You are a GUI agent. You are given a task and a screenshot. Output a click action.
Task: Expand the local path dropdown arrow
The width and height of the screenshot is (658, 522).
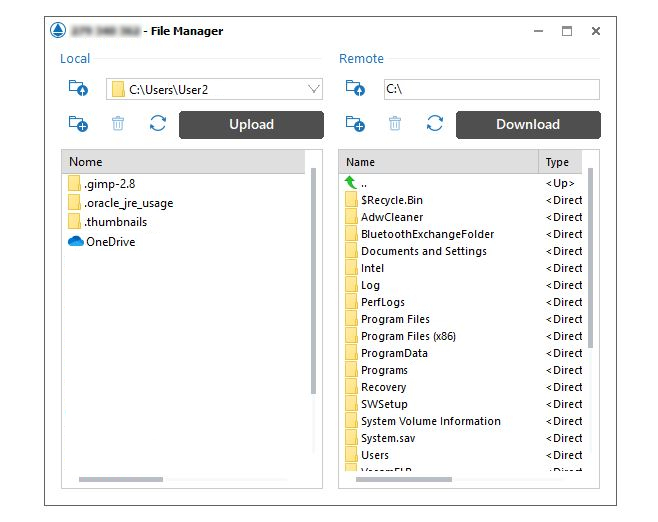(x=314, y=90)
